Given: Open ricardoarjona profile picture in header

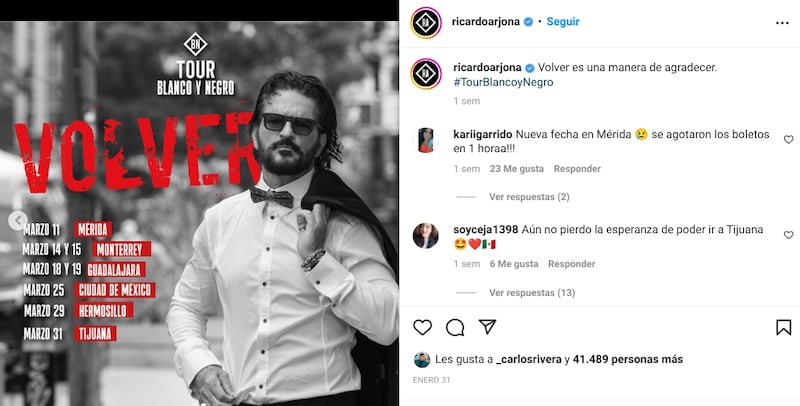Looking at the screenshot, I should (426, 22).
